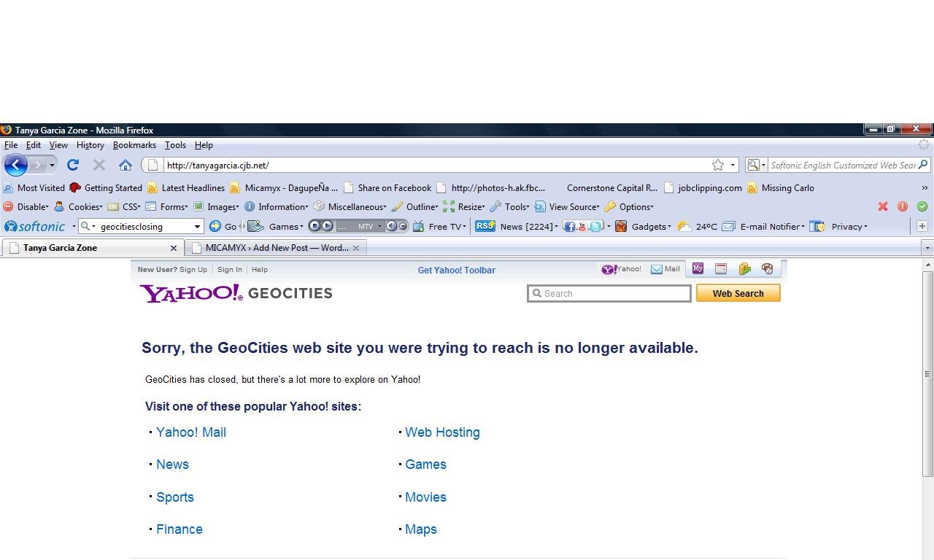Click the My Yahoo icon in header
This screenshot has width=934, height=560.
click(x=698, y=269)
